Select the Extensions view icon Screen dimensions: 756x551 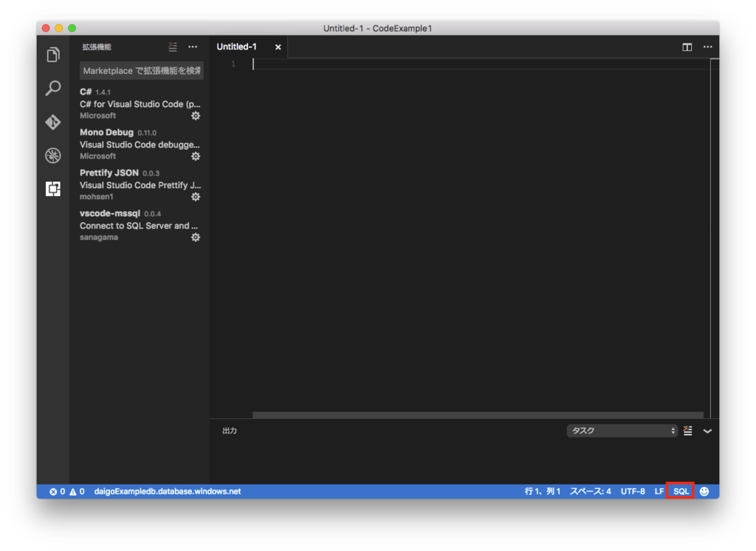tap(53, 189)
